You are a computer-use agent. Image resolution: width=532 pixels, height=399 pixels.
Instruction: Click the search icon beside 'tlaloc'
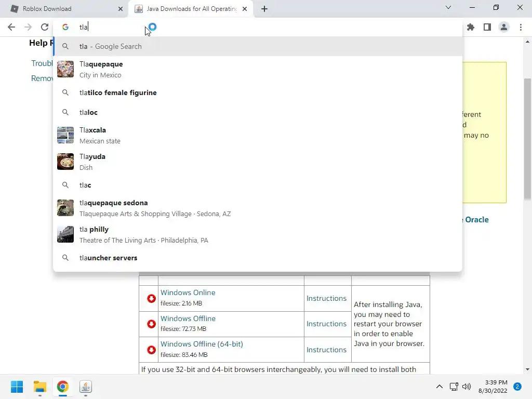tap(65, 112)
